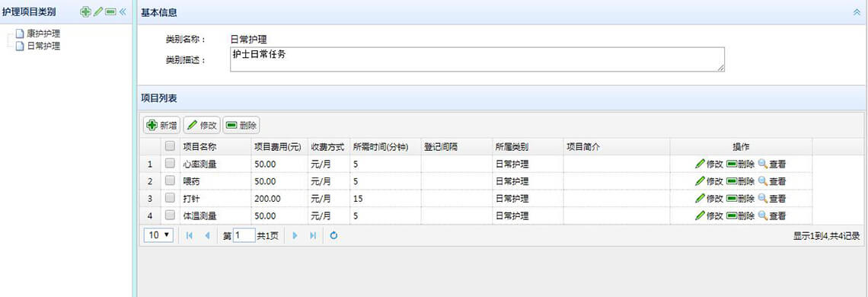Select 康护护理 tree node
Screen dimensions: 868x297
point(43,34)
